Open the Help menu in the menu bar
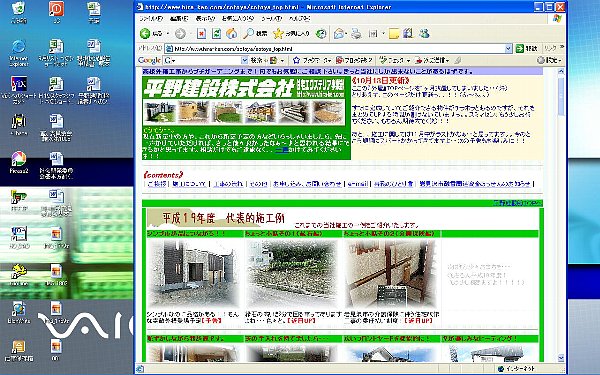Screen dimensions: 600x375 299,18
